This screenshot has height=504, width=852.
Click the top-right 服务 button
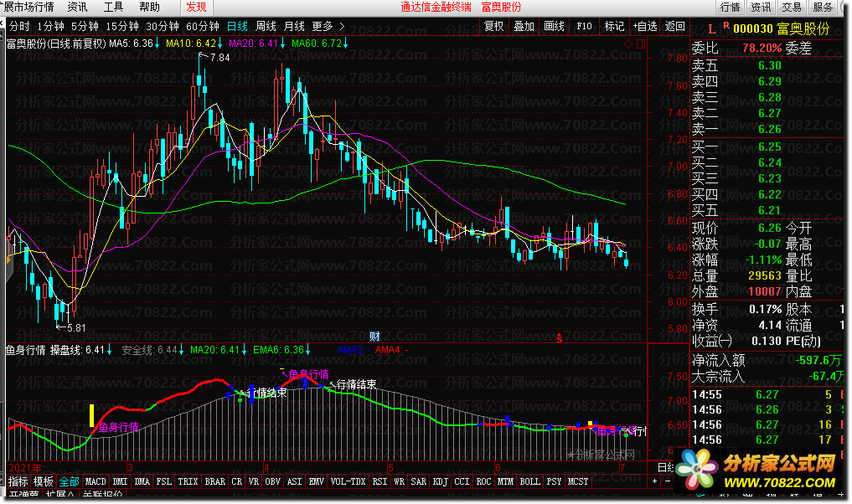pyautogui.click(x=823, y=7)
